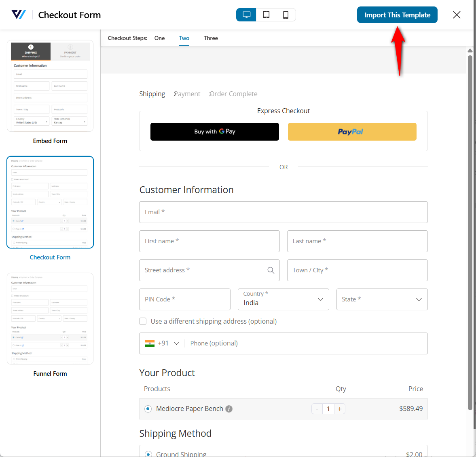The image size is (476, 457).
Task: Open the Payment checkout step
Action: pos(186,93)
